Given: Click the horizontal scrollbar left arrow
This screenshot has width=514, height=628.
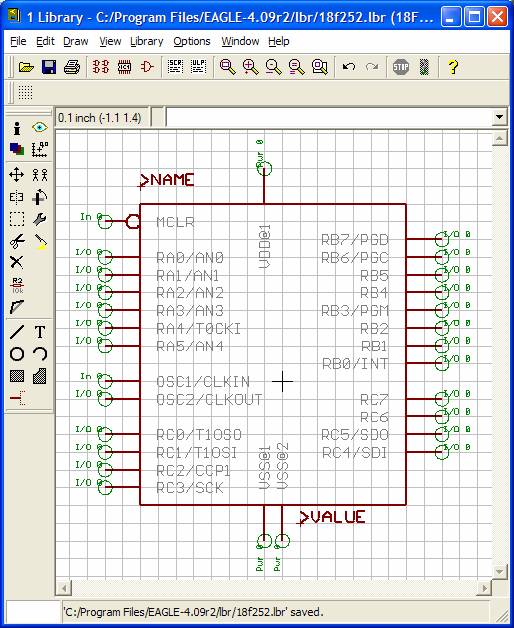Looking at the screenshot, I should point(63,588).
